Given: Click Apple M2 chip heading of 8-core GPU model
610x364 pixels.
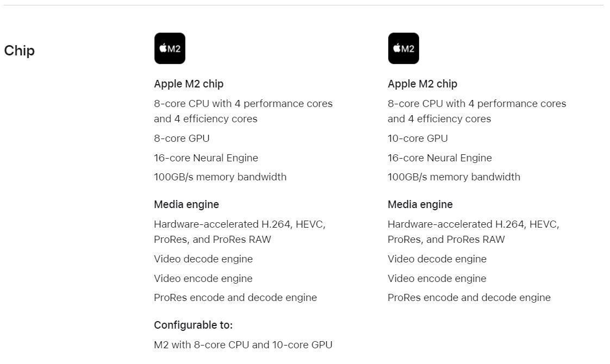Looking at the screenshot, I should coord(189,84).
